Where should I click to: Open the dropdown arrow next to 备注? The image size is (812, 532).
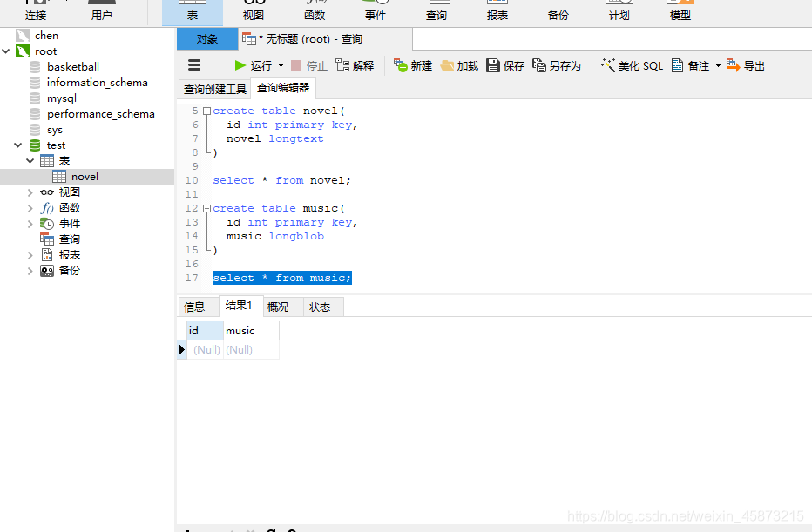718,65
